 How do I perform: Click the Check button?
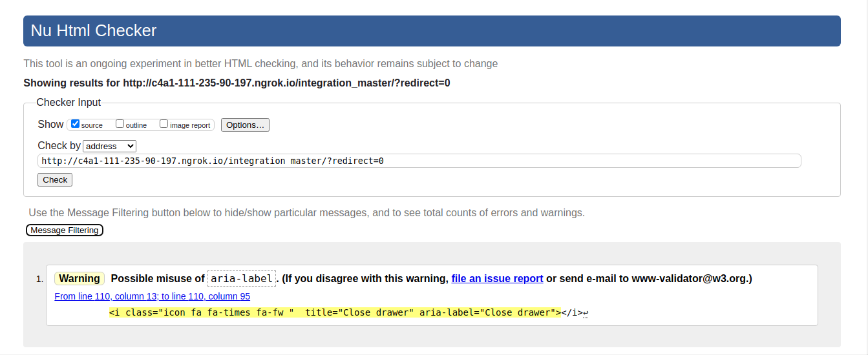pyautogui.click(x=55, y=180)
